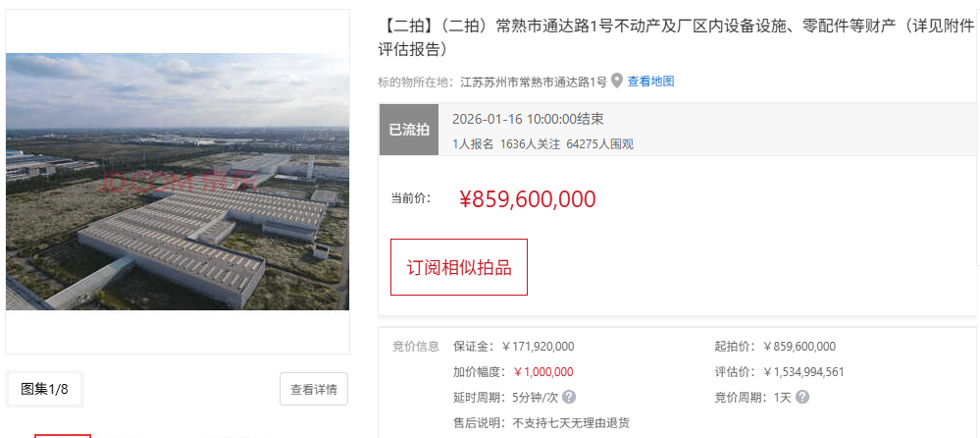The width and height of the screenshot is (980, 438).
Task: Click the 保证金 amount ¥171,920,000
Action: pyautogui.click(x=538, y=346)
